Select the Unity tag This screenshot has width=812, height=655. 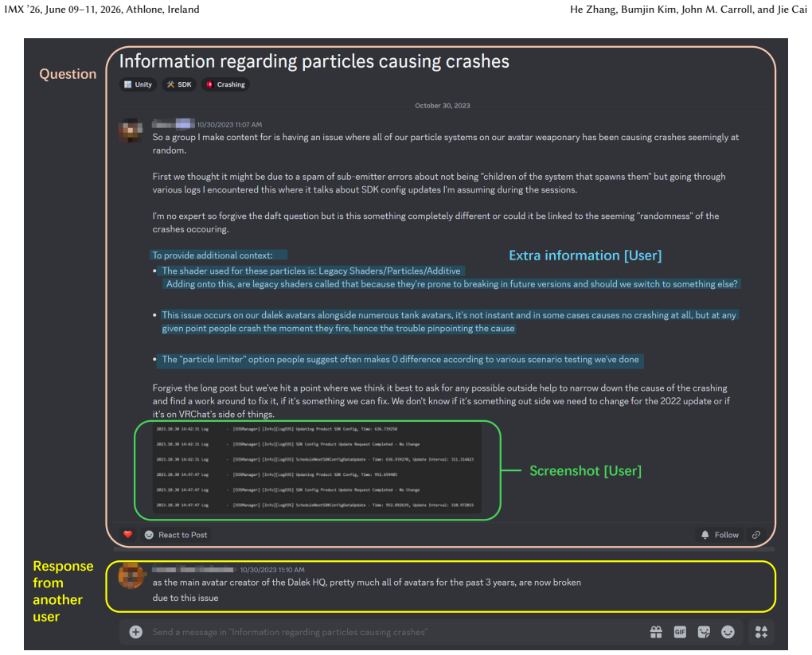coord(138,84)
